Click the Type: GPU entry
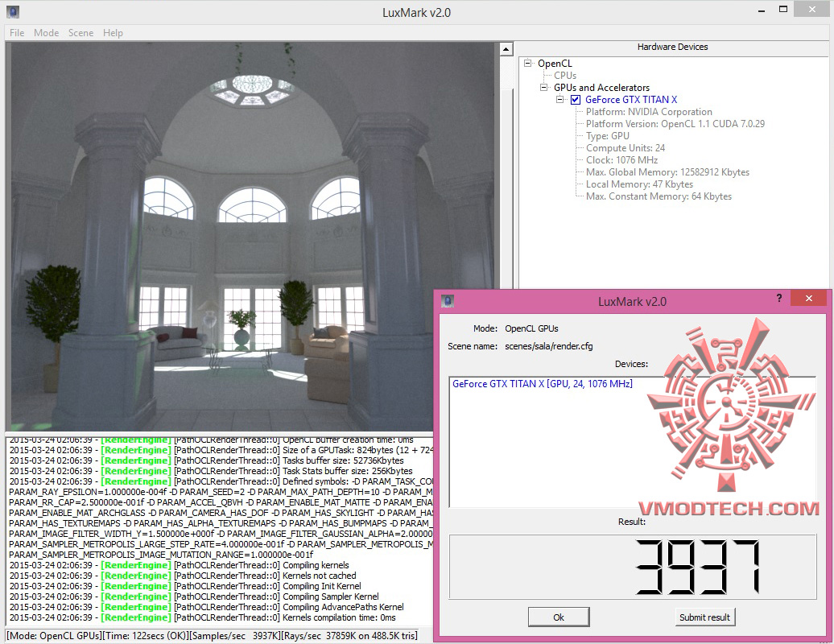This screenshot has height=644, width=834. coord(608,136)
